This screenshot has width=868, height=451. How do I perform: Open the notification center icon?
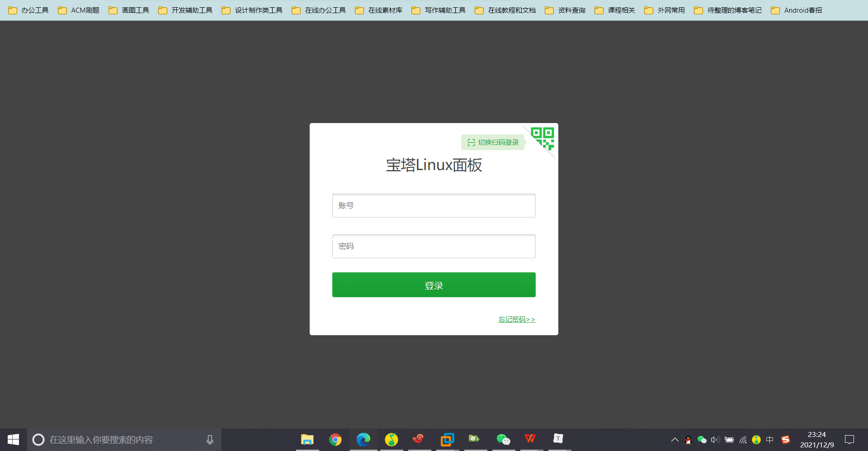(849, 440)
